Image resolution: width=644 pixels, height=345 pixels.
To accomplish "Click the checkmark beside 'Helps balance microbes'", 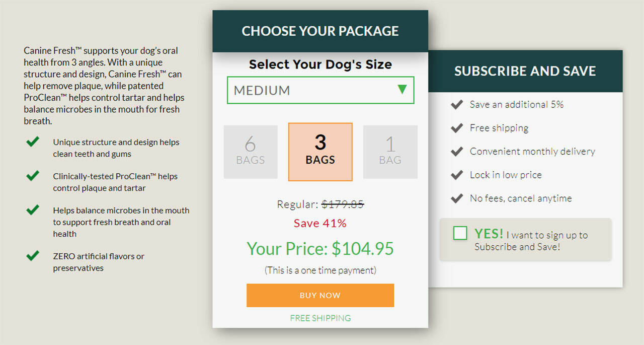I will pyautogui.click(x=33, y=210).
